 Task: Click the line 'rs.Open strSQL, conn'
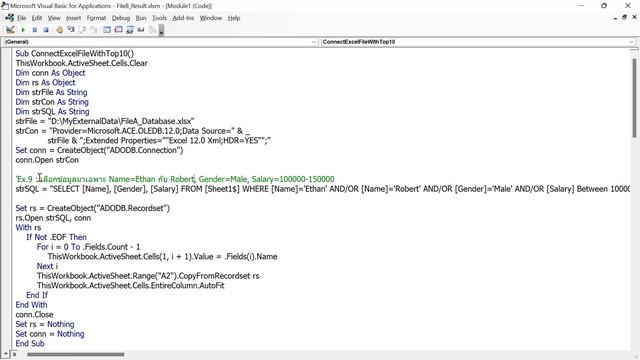tap(53, 218)
